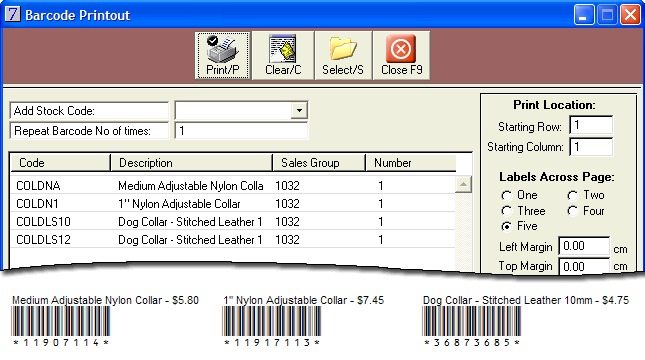The image size is (645, 360).
Task: Select the Two labels across page radio
Action: (x=573, y=195)
